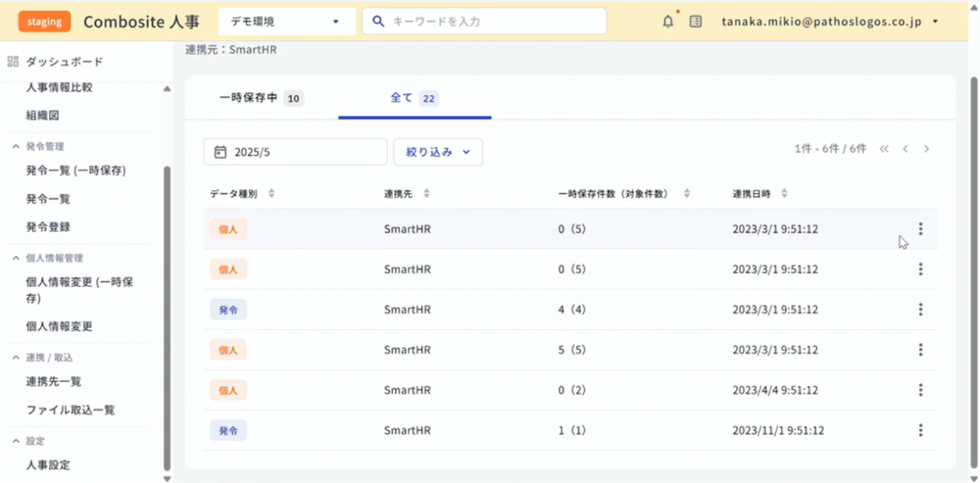
Task: Click SmartHR in the 2023/11/1 row
Action: (x=407, y=431)
